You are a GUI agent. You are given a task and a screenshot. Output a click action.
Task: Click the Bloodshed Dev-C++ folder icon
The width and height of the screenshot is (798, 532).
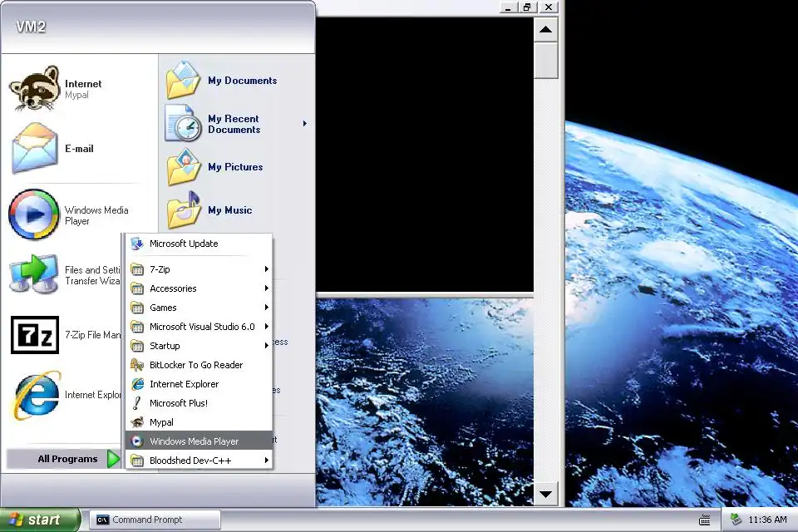137,461
